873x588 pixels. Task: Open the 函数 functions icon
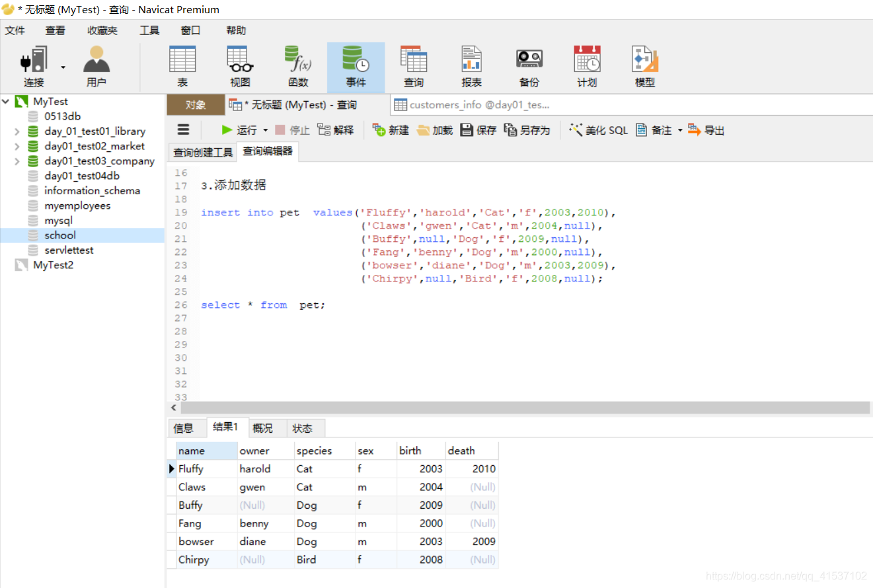coord(298,67)
